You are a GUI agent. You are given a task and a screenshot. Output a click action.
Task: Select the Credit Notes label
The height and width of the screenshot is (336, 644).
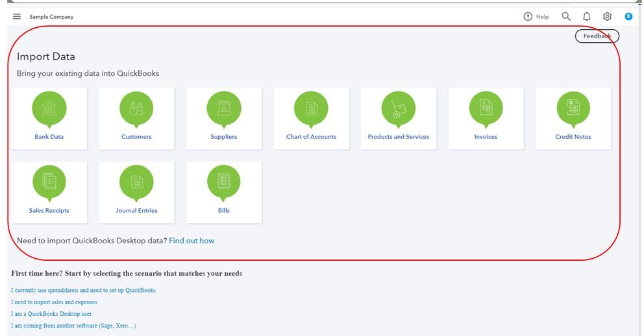coord(573,137)
